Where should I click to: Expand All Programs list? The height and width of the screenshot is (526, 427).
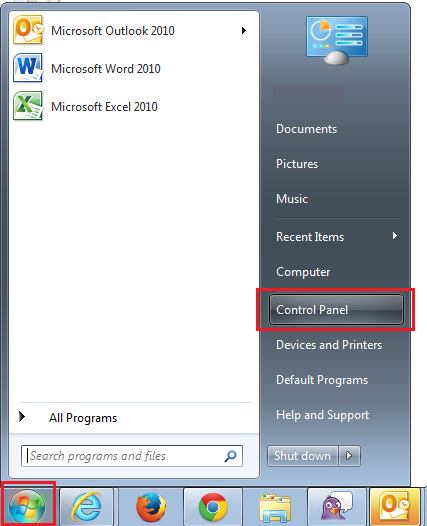68,418
